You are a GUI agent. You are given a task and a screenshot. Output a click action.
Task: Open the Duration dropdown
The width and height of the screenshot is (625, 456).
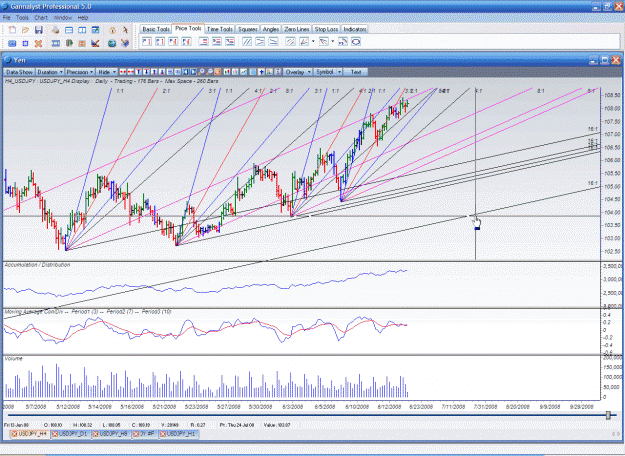50,72
